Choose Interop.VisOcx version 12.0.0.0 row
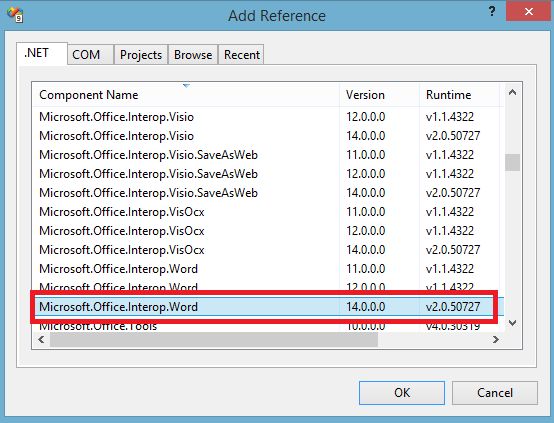The image size is (554, 423). pyautogui.click(x=268, y=231)
